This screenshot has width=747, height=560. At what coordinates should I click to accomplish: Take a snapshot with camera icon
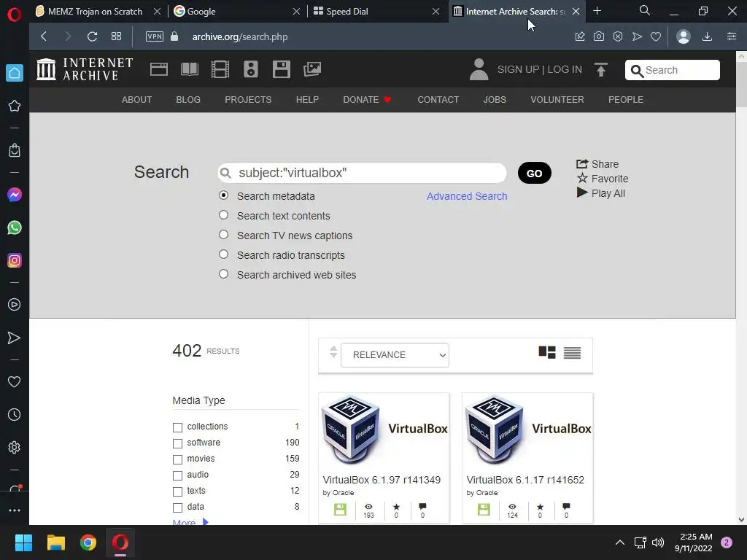click(x=599, y=36)
